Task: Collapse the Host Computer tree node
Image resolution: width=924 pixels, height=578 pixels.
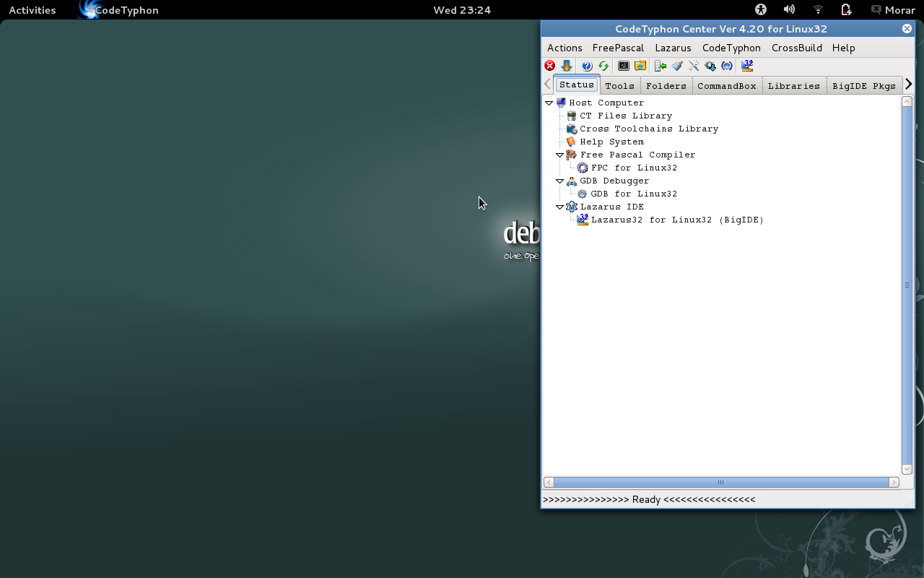Action: [549, 103]
